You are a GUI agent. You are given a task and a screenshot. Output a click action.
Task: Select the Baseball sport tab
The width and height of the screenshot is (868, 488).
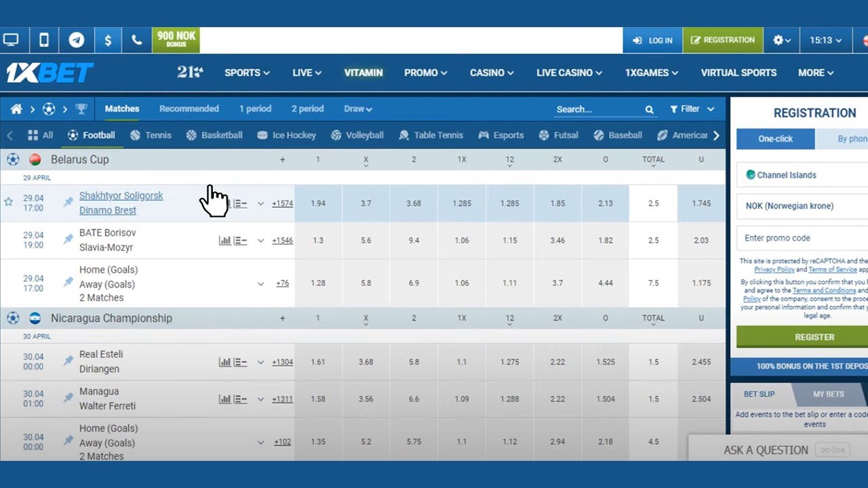[618, 135]
